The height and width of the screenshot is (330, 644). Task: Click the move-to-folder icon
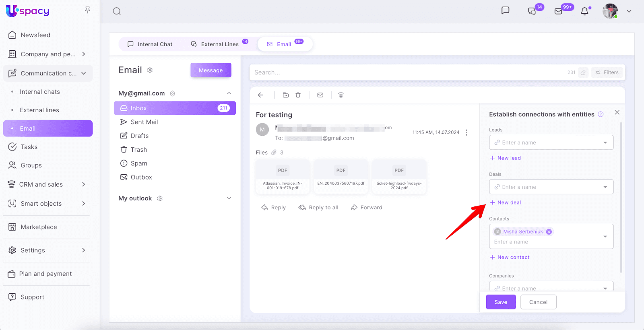(x=286, y=95)
